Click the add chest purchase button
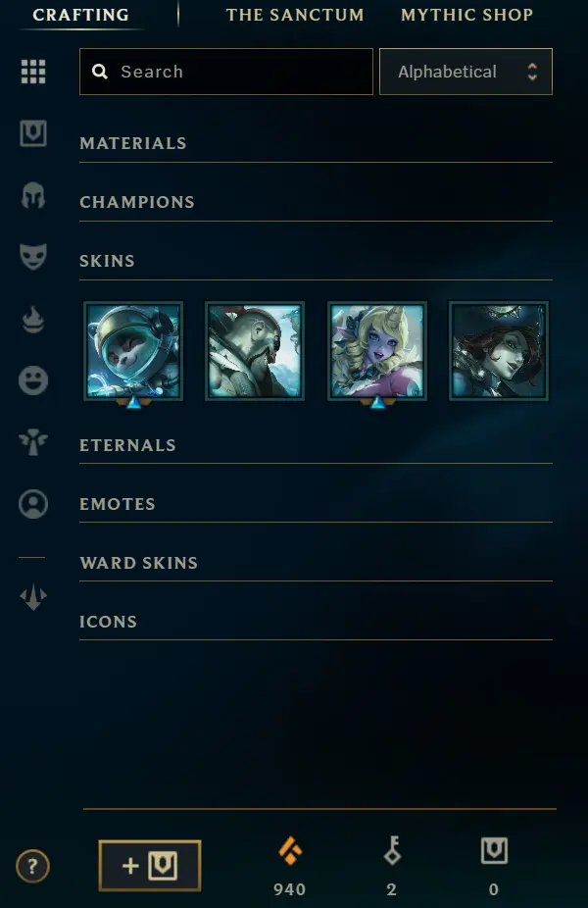 (x=150, y=866)
